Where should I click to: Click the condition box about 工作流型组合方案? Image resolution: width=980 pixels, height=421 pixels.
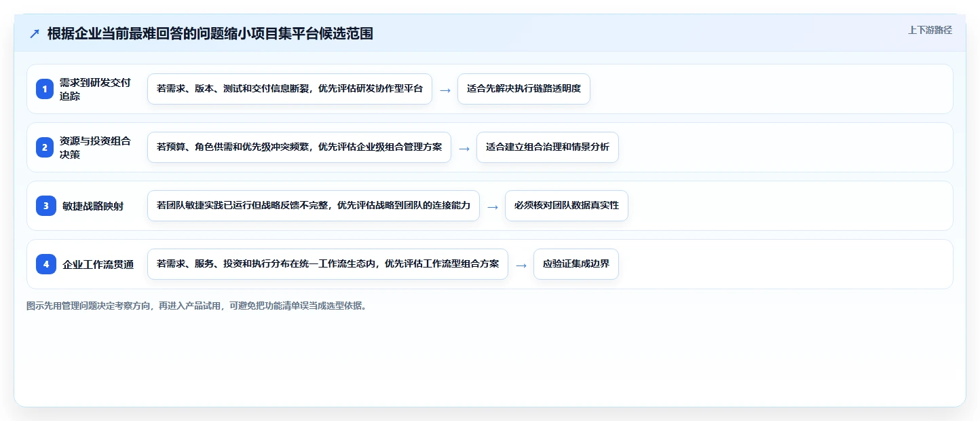(328, 264)
